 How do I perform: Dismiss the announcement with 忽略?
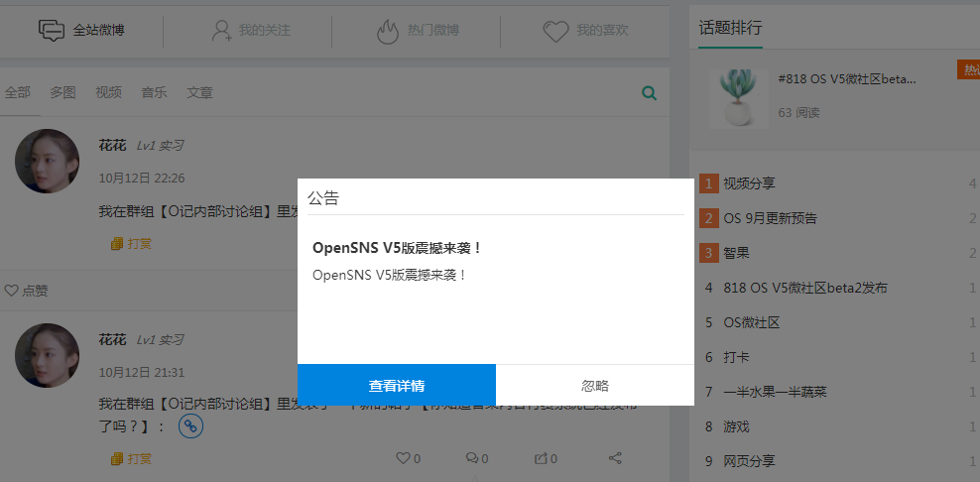click(595, 385)
